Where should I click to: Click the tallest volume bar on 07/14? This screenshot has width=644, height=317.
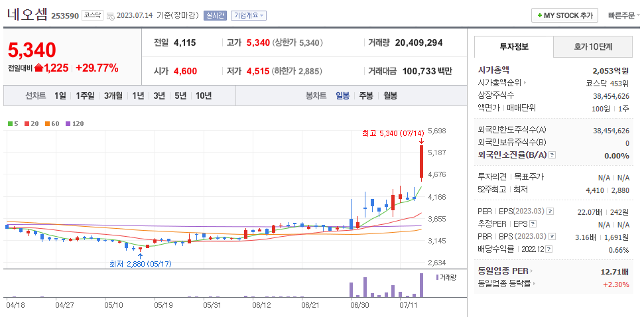421,285
